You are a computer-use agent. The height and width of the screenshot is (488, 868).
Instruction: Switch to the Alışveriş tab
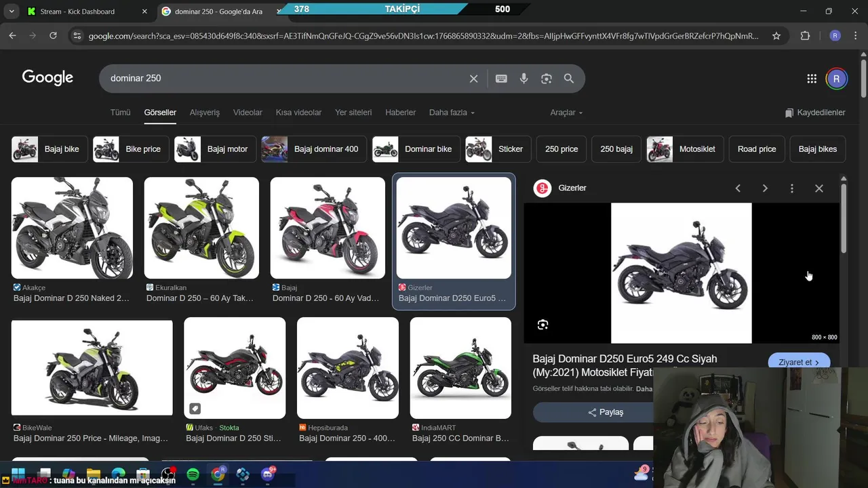coord(205,113)
